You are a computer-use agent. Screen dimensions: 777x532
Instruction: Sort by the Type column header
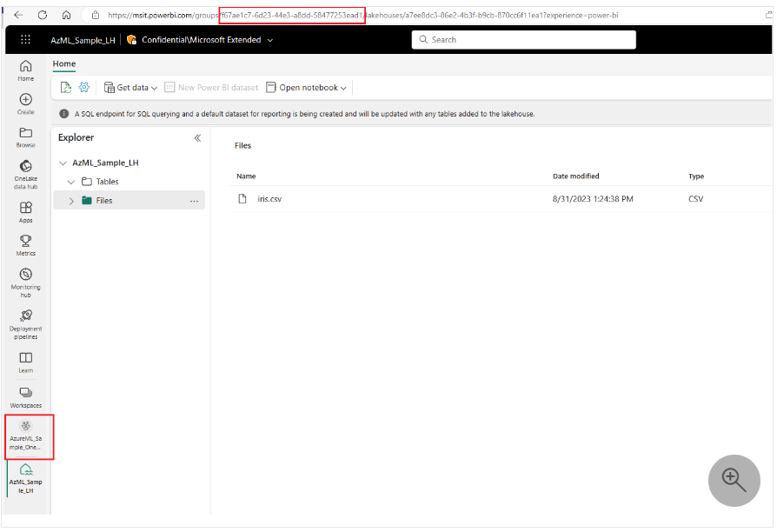[x=696, y=176]
